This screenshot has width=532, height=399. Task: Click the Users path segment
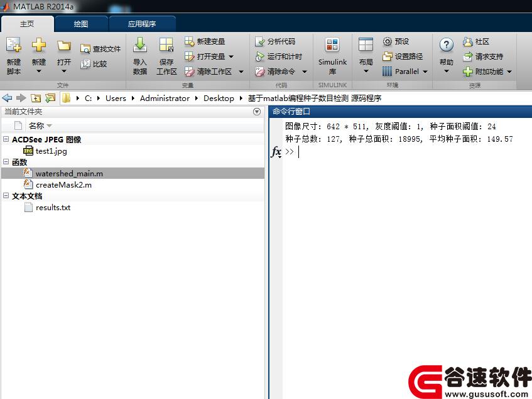coord(116,98)
